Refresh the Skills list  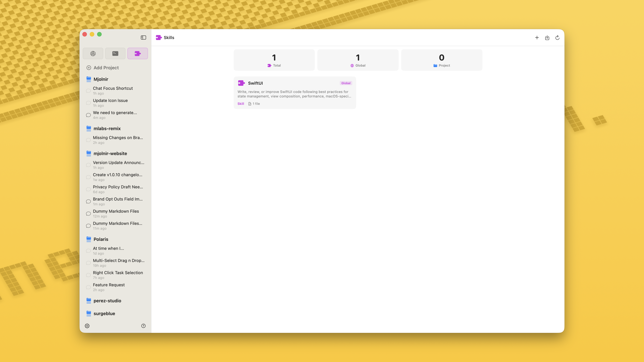point(557,37)
